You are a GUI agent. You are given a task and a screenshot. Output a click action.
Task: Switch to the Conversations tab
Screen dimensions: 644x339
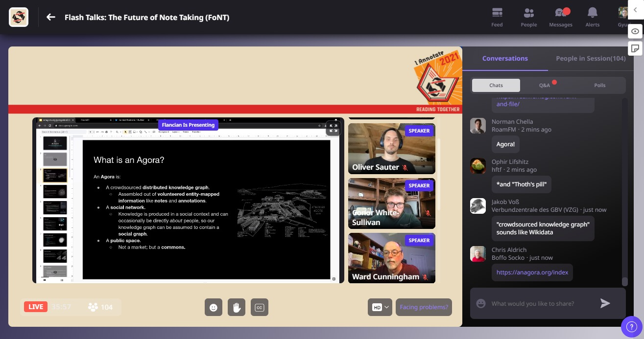coord(505,58)
